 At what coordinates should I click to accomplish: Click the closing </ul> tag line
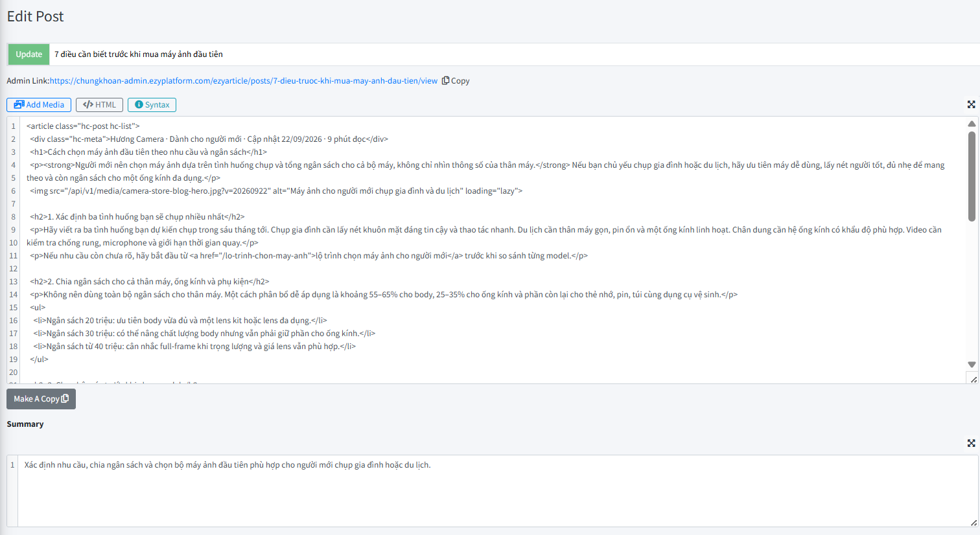(39, 359)
